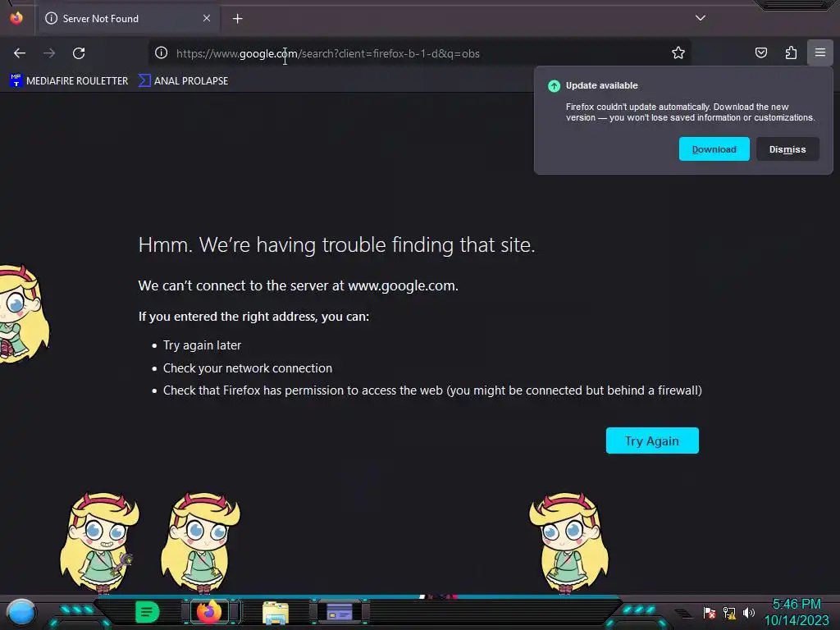The height and width of the screenshot is (630, 840).
Task: Click the Try Again button
Action: coord(652,441)
